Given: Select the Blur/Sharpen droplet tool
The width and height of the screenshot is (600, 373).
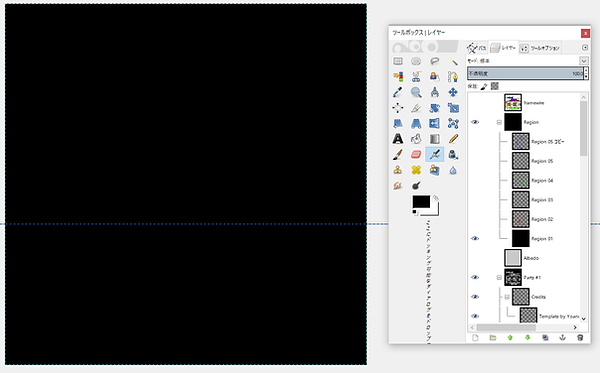Looking at the screenshot, I should point(453,170).
